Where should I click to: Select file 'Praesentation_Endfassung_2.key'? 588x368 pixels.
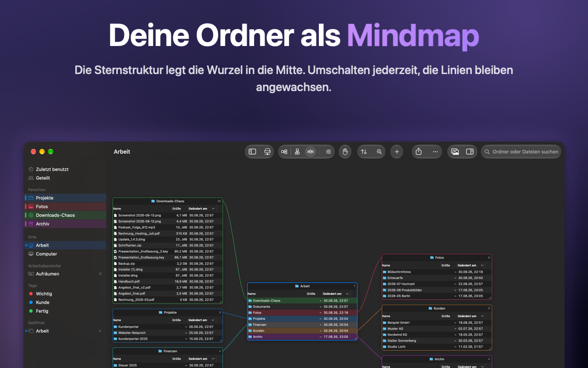[x=168, y=251]
